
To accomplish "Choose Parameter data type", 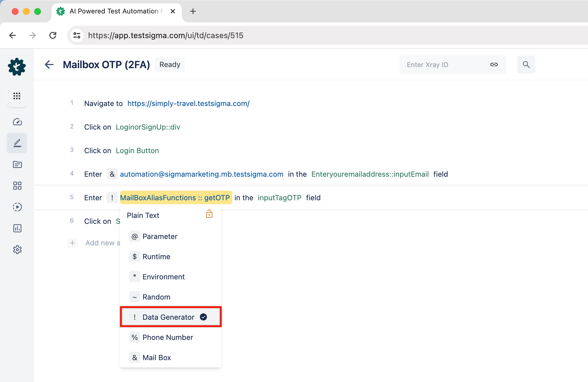I will pos(171,236).
